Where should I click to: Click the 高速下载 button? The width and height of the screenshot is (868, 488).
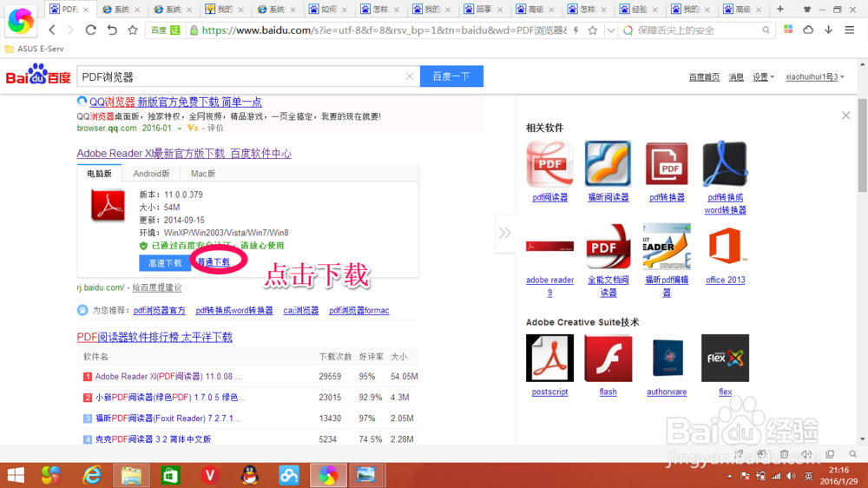pyautogui.click(x=165, y=263)
